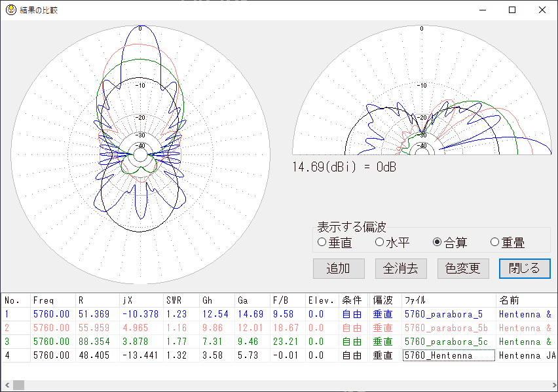Select the 垂直 polarization radio button
Image resolution: width=558 pixels, height=392 pixels.
pos(322,243)
